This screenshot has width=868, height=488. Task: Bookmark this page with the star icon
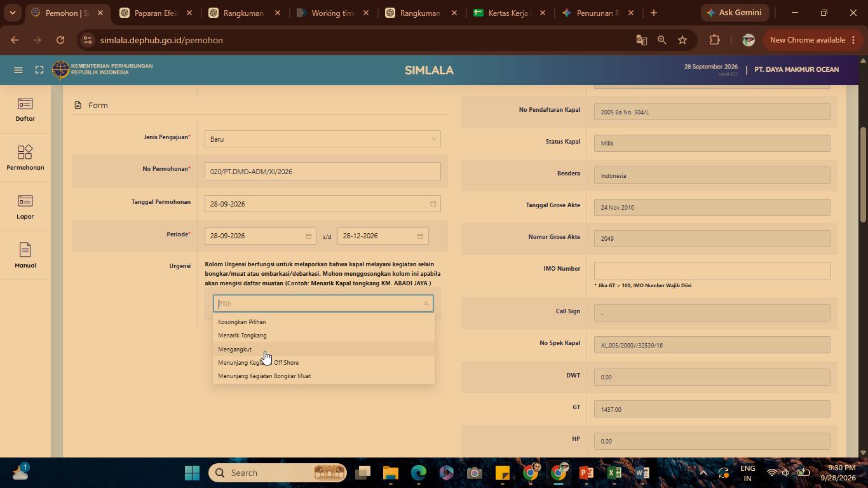tap(682, 40)
